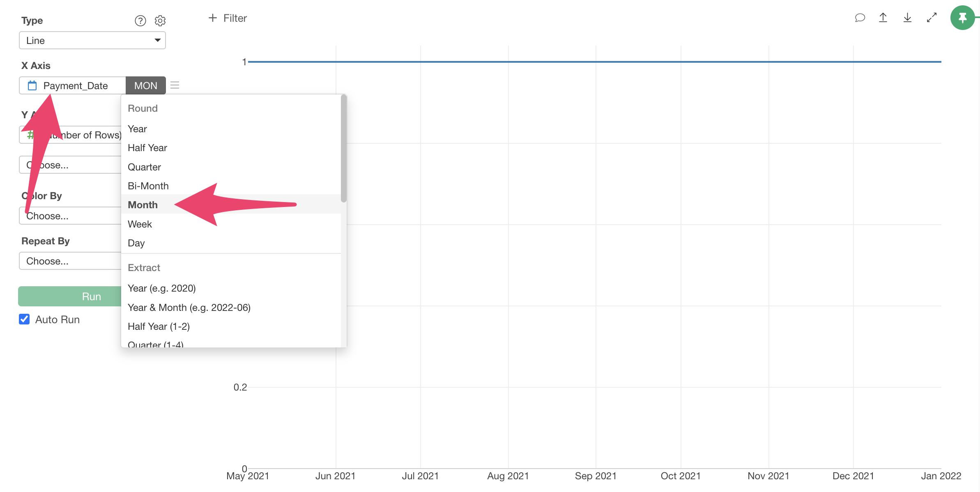
Task: Select Week rounding option
Action: click(140, 224)
